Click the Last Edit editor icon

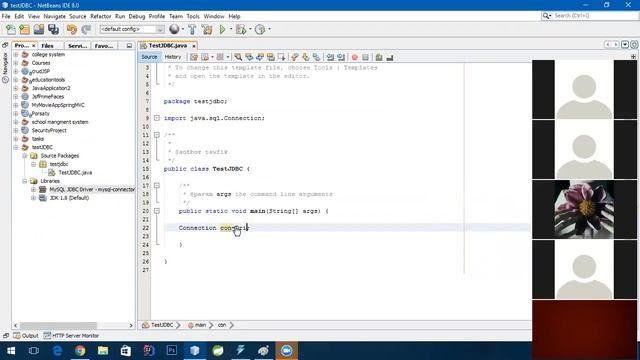click(x=194, y=57)
